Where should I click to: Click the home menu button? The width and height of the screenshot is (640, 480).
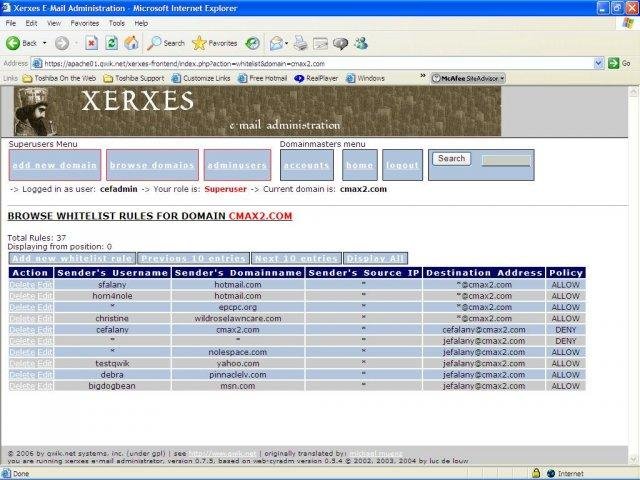coord(360,165)
